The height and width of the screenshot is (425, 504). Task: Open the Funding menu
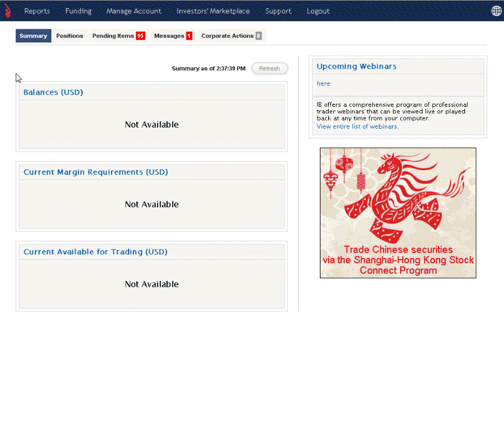coord(78,11)
